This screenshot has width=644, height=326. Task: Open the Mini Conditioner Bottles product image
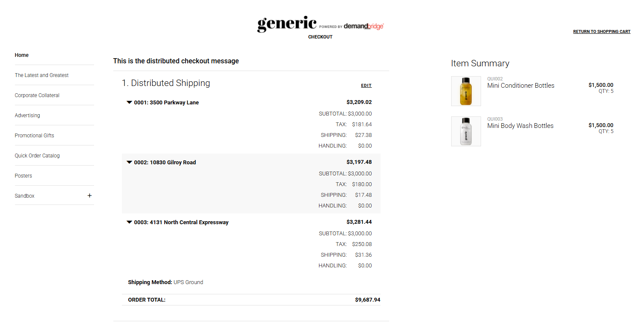[x=466, y=91]
